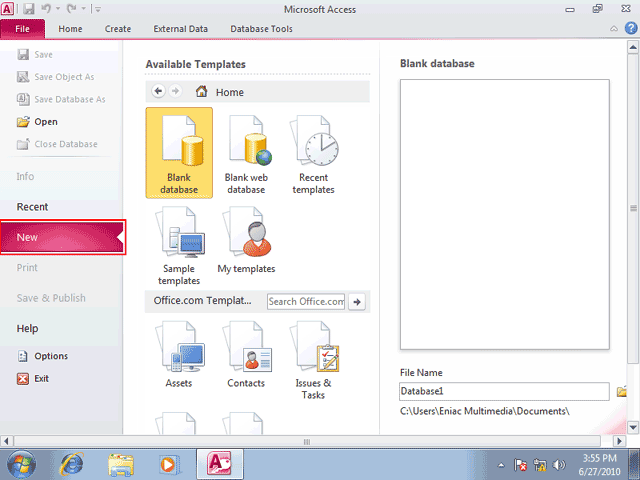640x480 pixels.
Task: Open My templates
Action: pos(246,240)
